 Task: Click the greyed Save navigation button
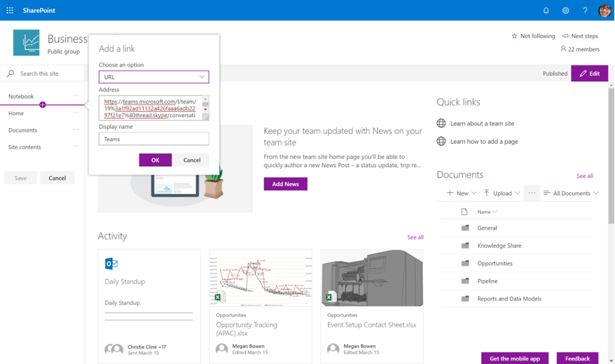20,178
